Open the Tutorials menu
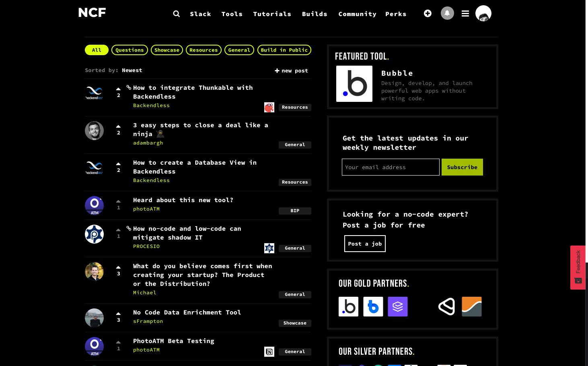The image size is (588, 366). [x=272, y=14]
